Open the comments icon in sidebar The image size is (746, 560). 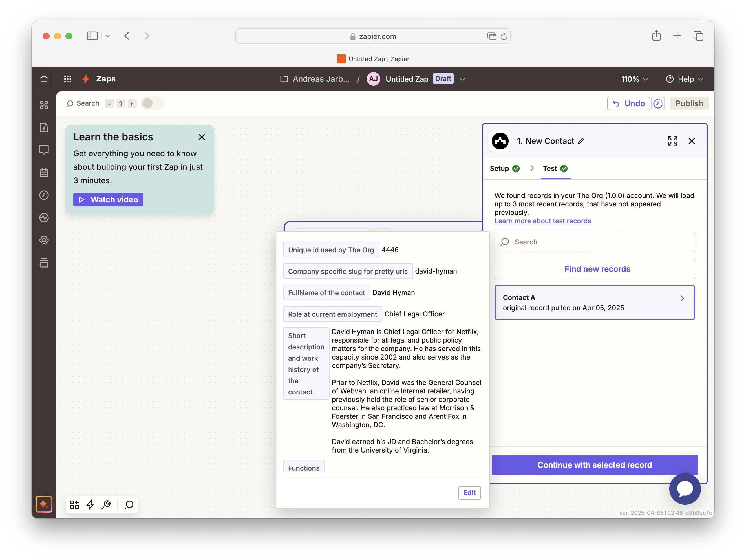[x=44, y=150]
